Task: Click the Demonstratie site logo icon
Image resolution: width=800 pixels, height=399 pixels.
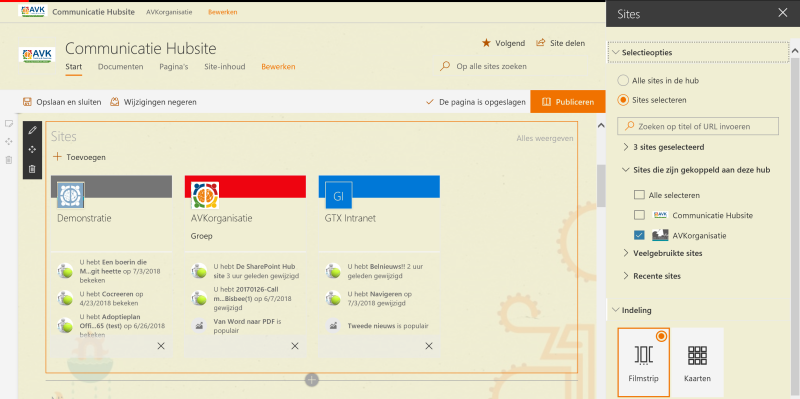Action: click(x=70, y=195)
